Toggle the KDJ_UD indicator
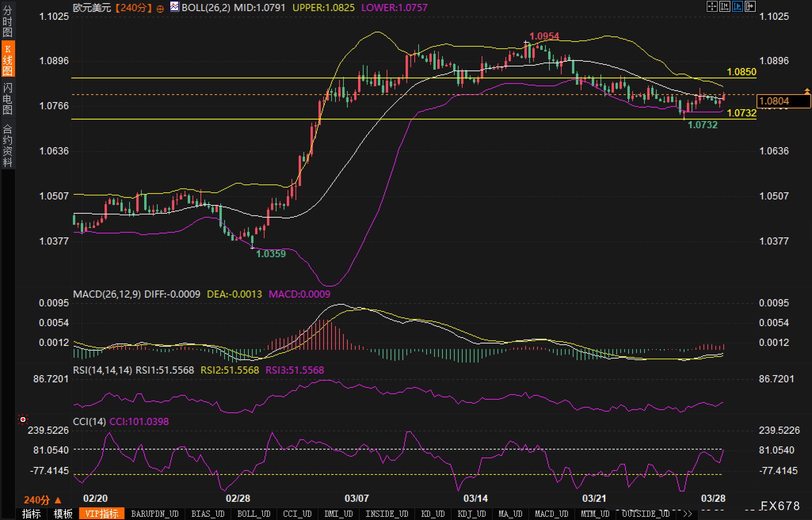Image resolution: width=812 pixels, height=520 pixels. (471, 514)
